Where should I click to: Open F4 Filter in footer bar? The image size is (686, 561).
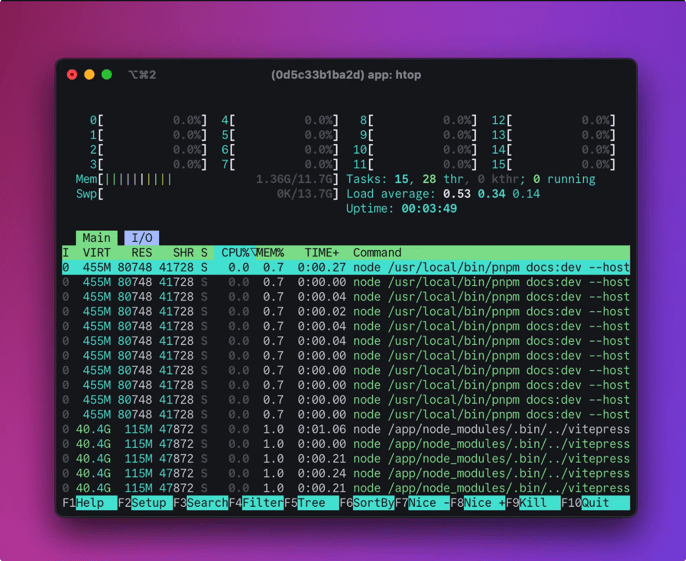pyautogui.click(x=256, y=503)
